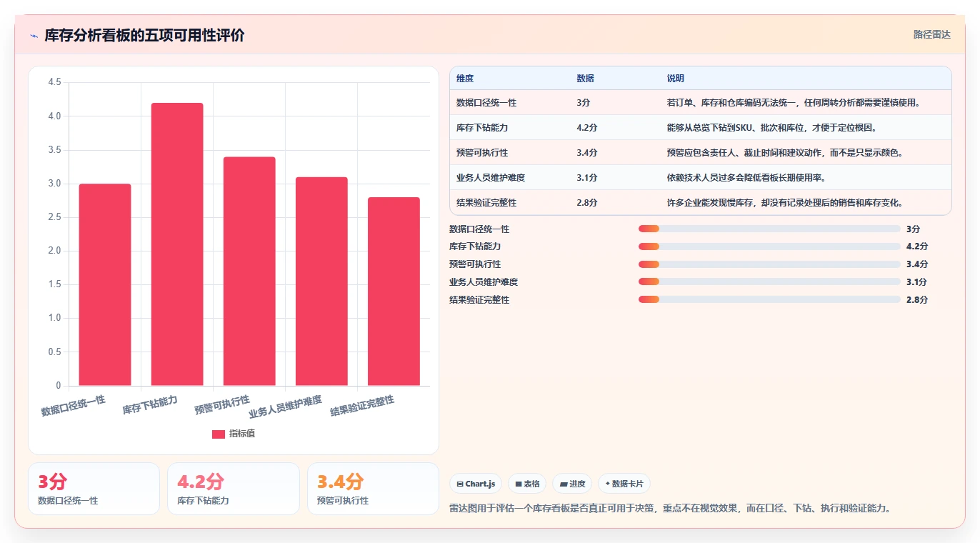Select the 业务人员维护难度 cell in the table
980x543 pixels.
point(491,178)
